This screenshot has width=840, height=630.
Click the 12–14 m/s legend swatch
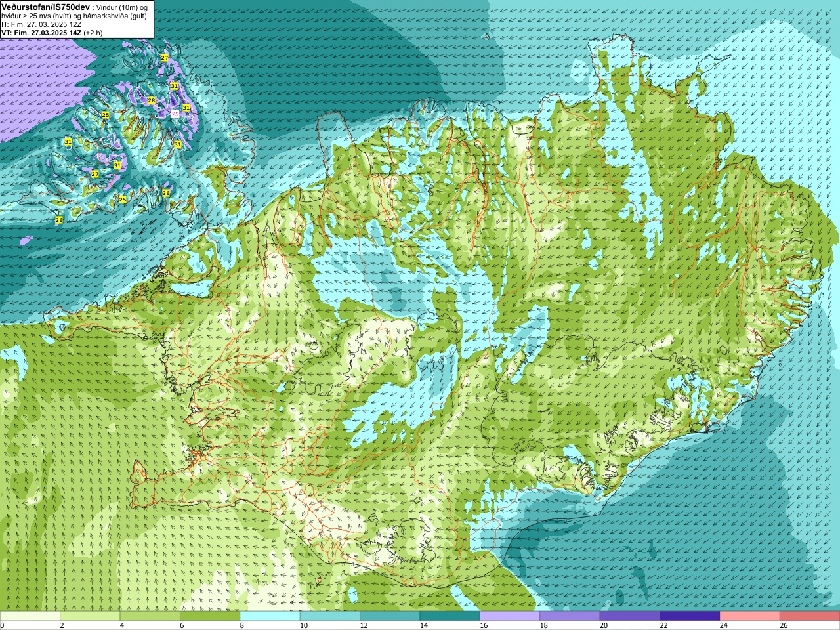pyautogui.click(x=390, y=616)
